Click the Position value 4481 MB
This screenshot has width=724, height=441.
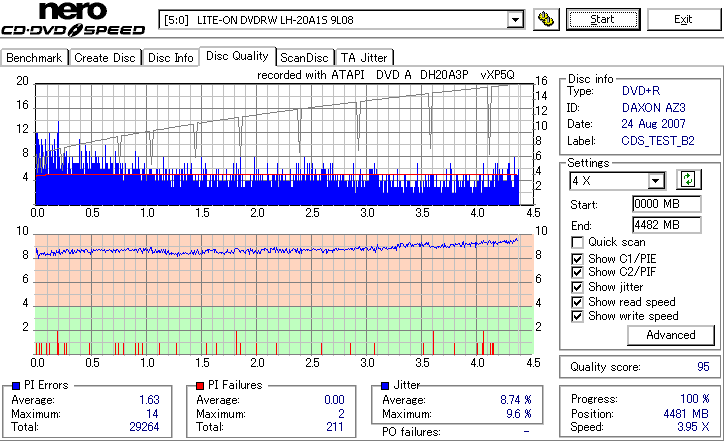pyautogui.click(x=686, y=413)
